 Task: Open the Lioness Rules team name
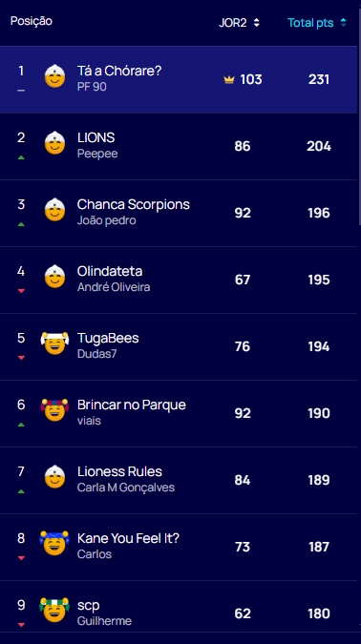point(119,471)
